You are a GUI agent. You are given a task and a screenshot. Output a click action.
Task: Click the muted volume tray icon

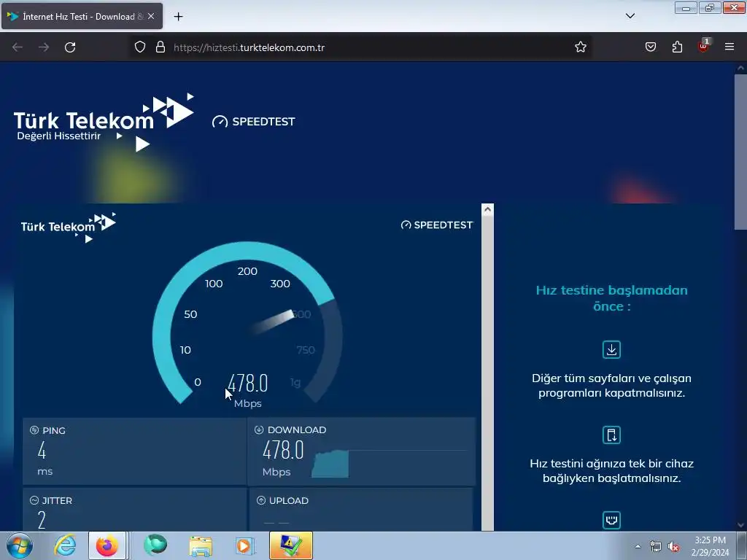(673, 547)
